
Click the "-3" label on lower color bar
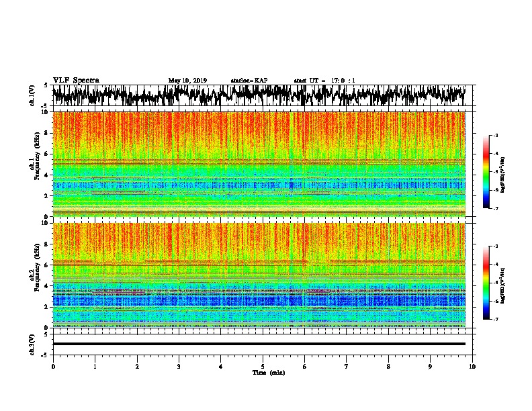pyautogui.click(x=495, y=246)
